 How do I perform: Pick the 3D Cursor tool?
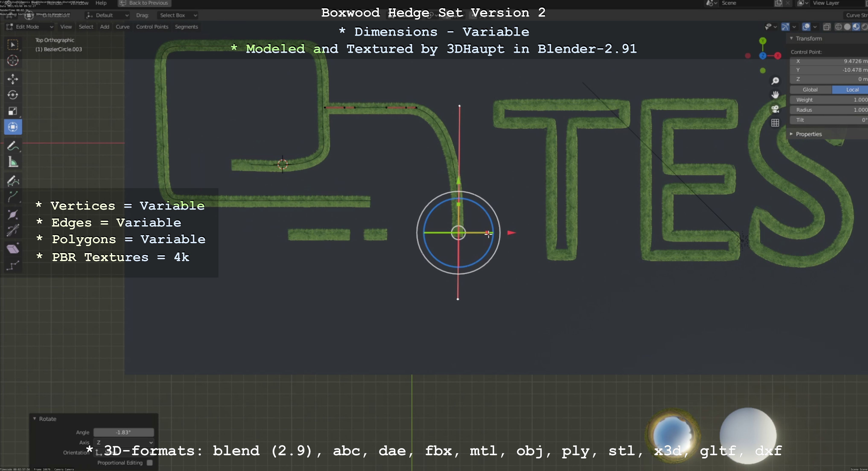coord(13,61)
